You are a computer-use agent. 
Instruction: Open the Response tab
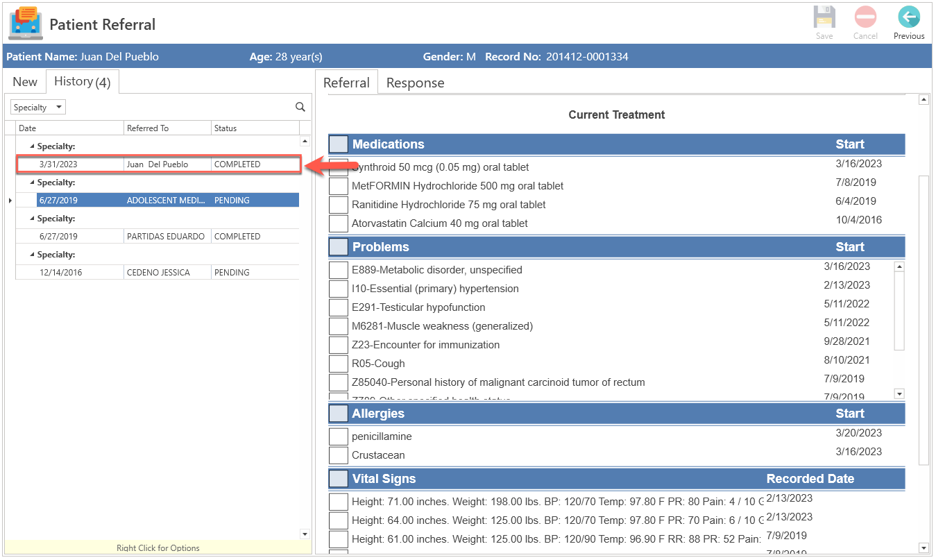(x=415, y=83)
